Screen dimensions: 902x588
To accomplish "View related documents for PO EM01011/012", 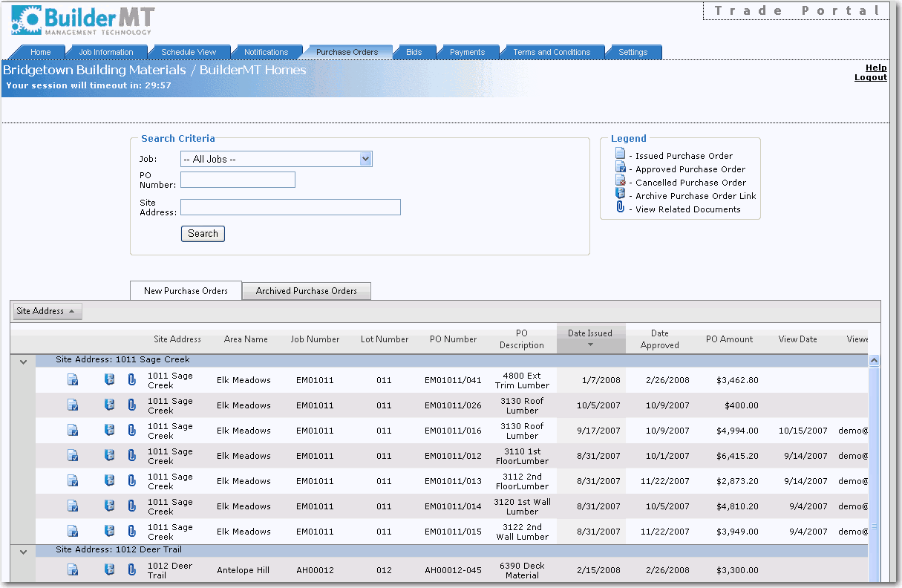I will pyautogui.click(x=132, y=456).
